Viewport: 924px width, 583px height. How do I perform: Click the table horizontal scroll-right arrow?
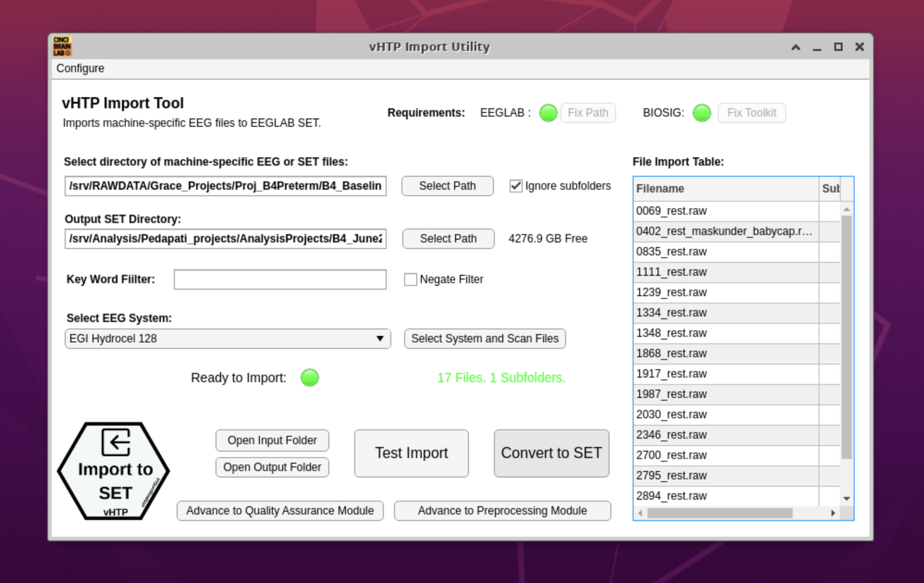pyautogui.click(x=833, y=513)
